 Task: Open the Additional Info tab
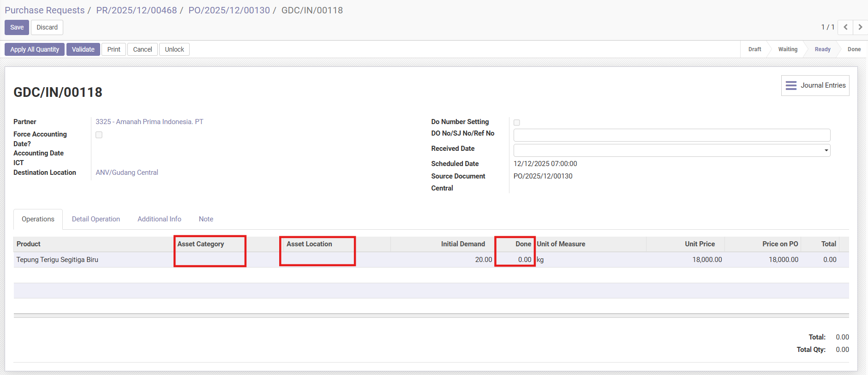click(x=159, y=219)
